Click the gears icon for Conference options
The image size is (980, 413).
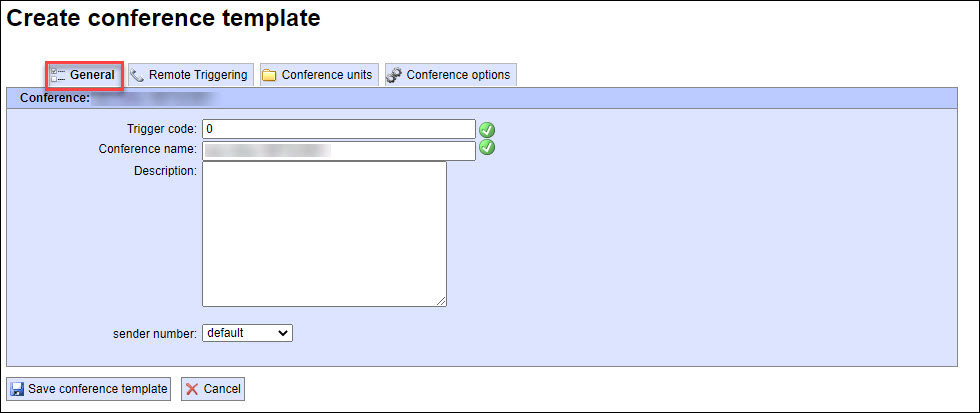[x=394, y=76]
